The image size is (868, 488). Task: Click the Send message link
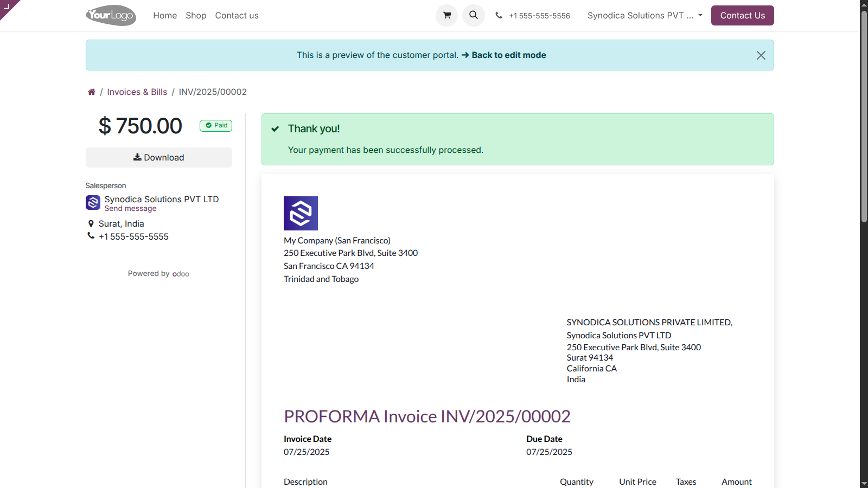click(130, 209)
